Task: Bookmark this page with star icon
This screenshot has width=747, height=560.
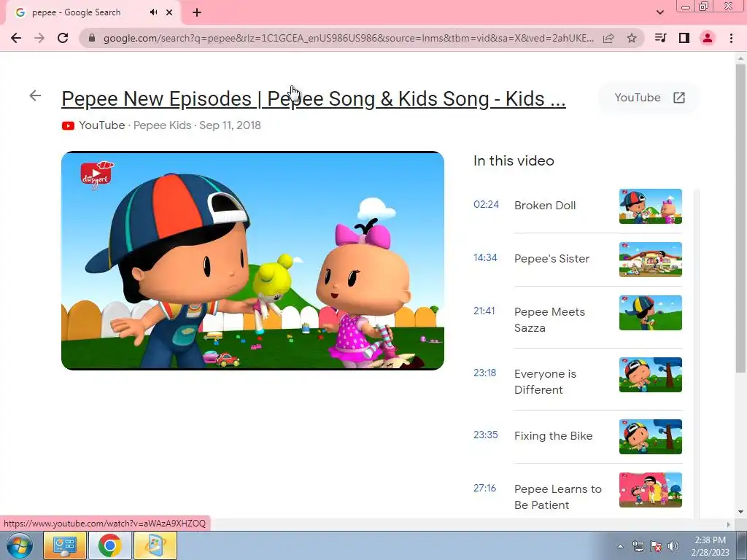Action: (632, 38)
